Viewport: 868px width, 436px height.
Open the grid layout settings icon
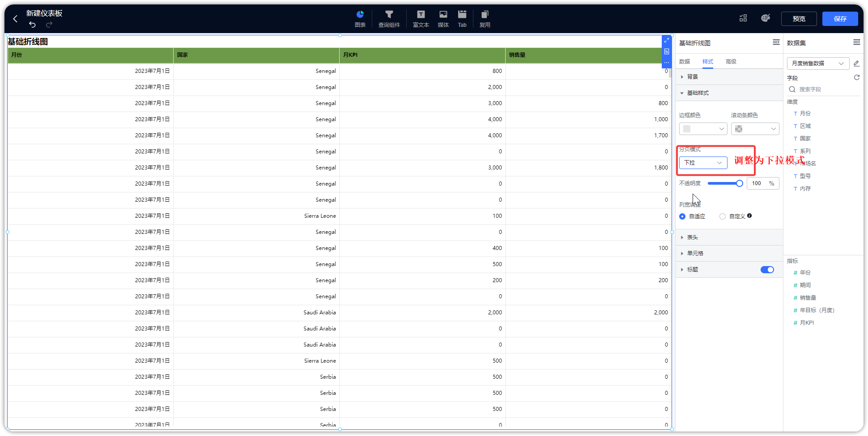point(743,18)
